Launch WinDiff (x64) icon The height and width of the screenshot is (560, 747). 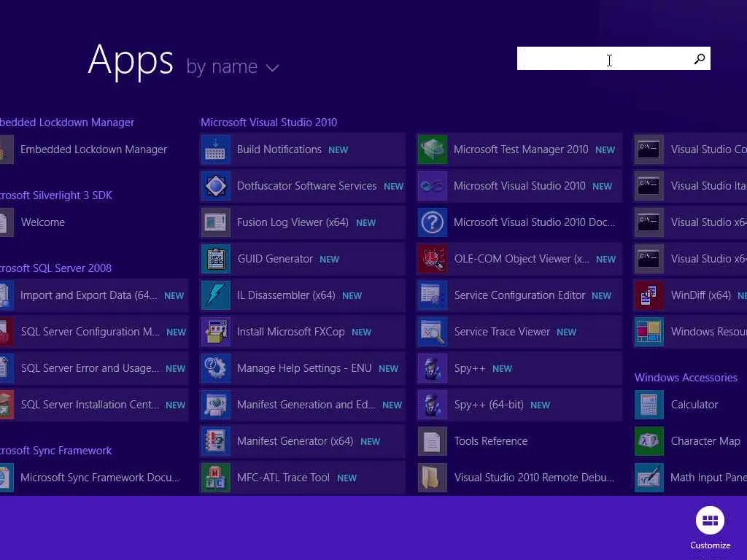(649, 295)
